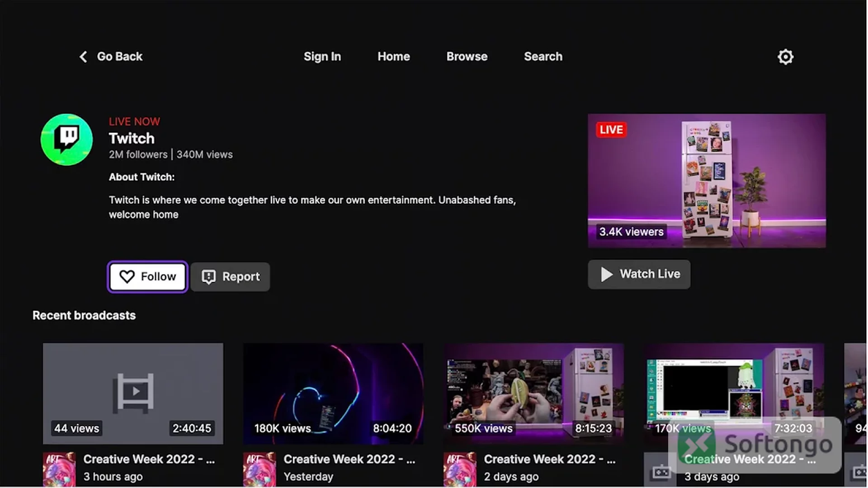Click the heart icon on Follow
The height and width of the screenshot is (488, 868).
tap(127, 277)
